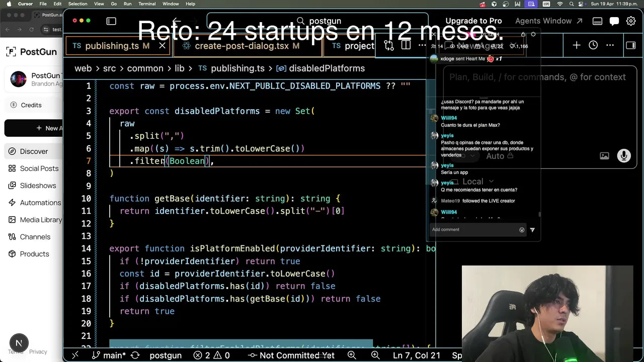Start a new agent chat with plus icon

pyautogui.click(x=577, y=45)
